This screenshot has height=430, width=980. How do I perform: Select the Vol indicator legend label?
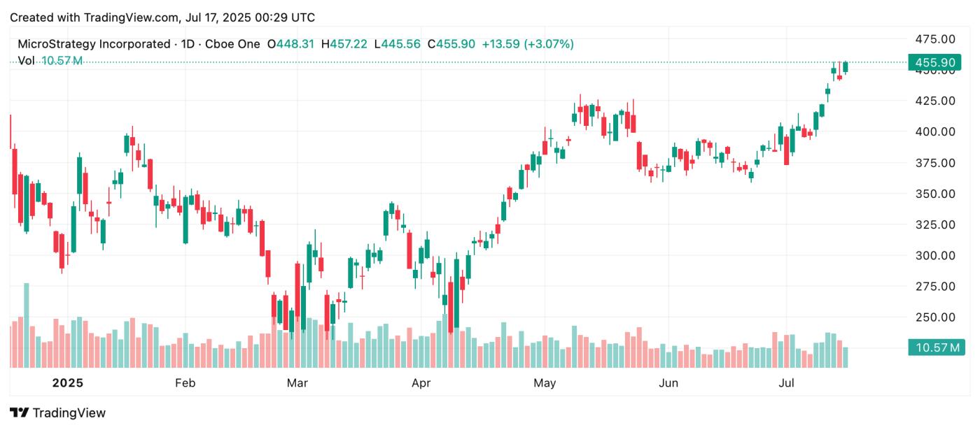(26, 61)
